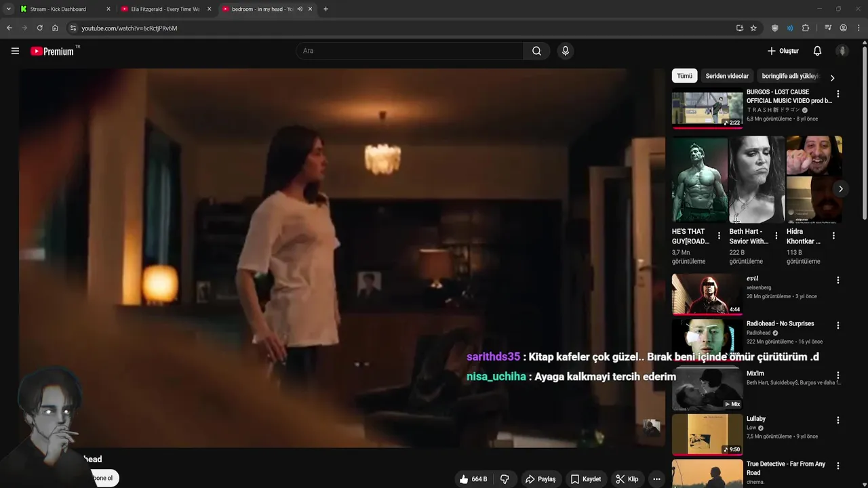Open browser media controls icon
Screen dimensions: 868x488
(828, 28)
